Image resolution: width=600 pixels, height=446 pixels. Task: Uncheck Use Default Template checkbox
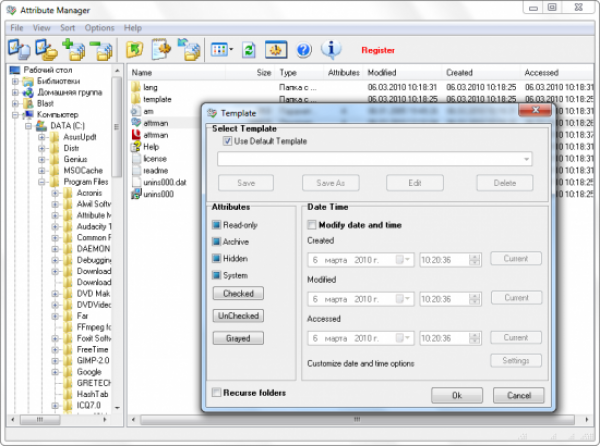click(227, 141)
